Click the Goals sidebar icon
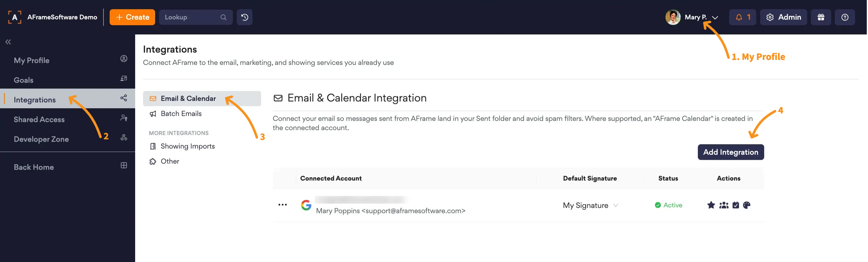 (124, 78)
